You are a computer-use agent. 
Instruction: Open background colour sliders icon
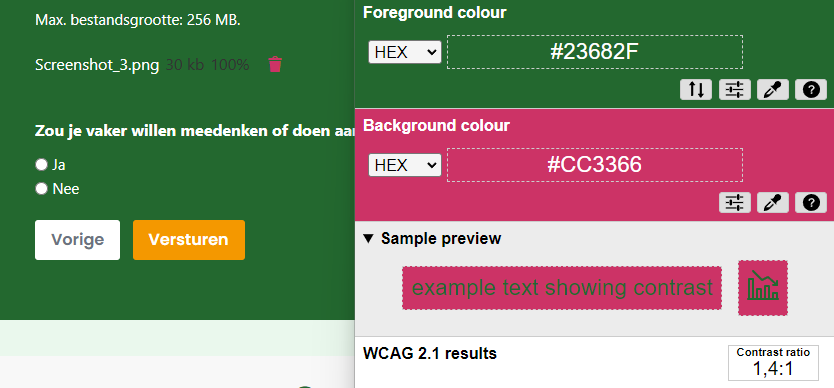pos(735,203)
